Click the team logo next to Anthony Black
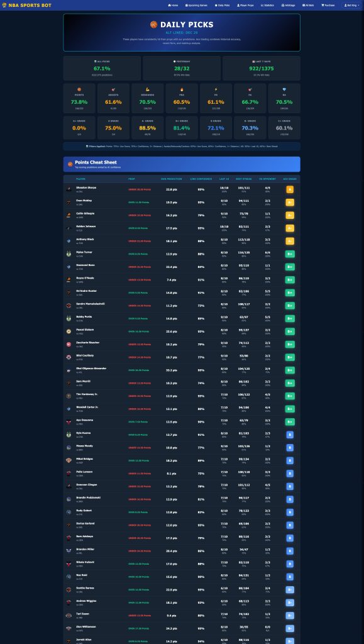 (x=69, y=241)
